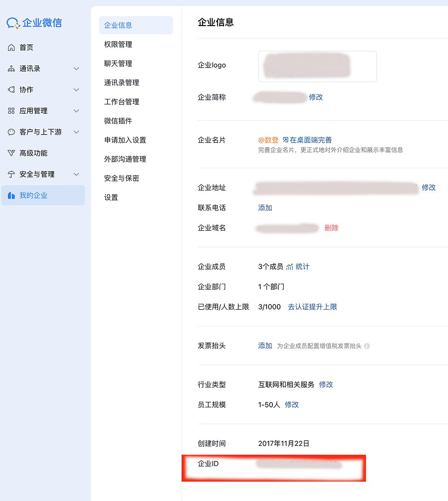Click the 协作 collaboration icon

(11, 90)
